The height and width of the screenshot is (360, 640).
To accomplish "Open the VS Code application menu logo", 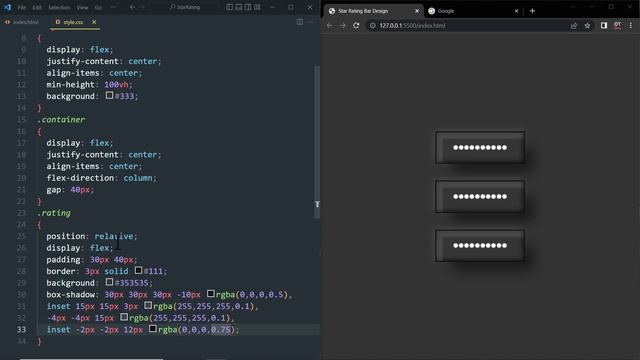I will click(7, 7).
